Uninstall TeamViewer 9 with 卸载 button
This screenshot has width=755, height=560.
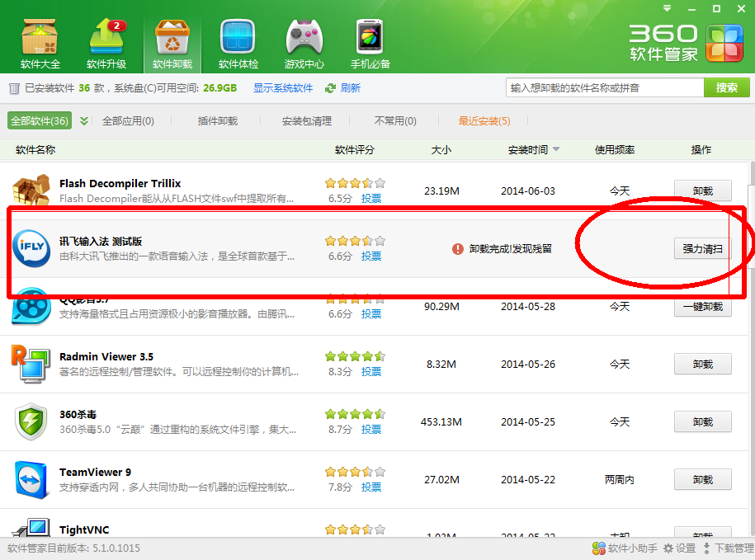(702, 480)
